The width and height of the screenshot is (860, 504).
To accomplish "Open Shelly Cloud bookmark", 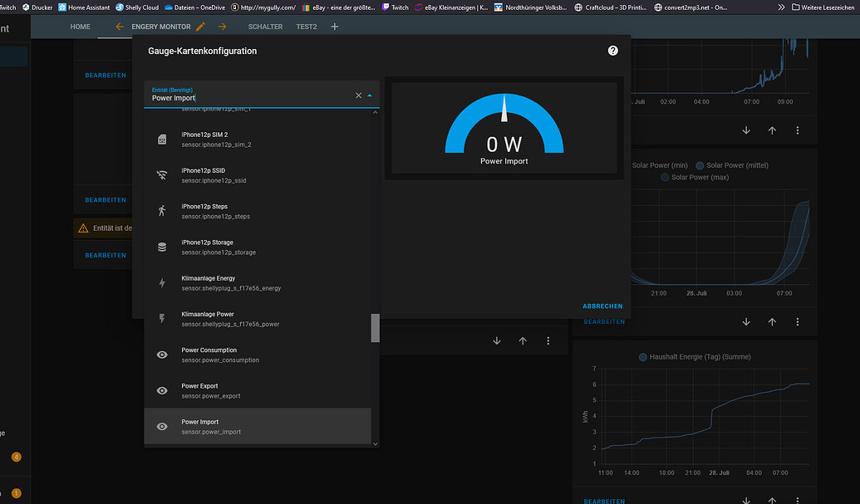I will (x=137, y=7).
